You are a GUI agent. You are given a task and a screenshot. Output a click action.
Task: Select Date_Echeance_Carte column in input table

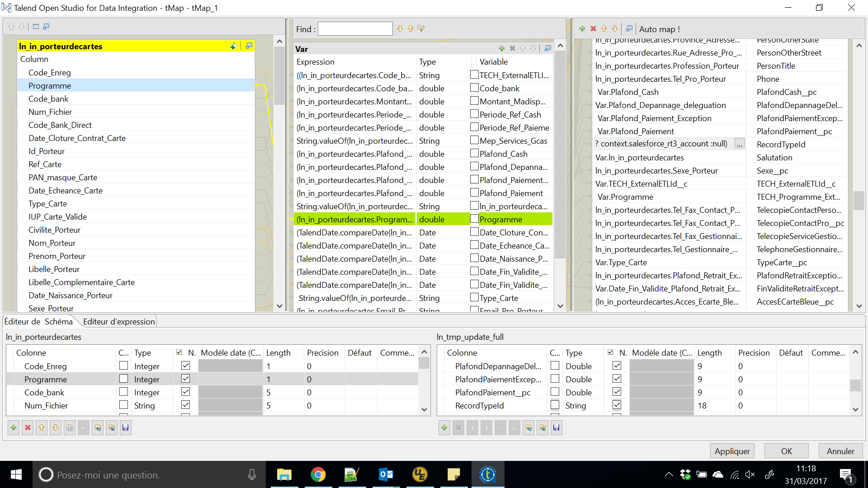click(136, 190)
